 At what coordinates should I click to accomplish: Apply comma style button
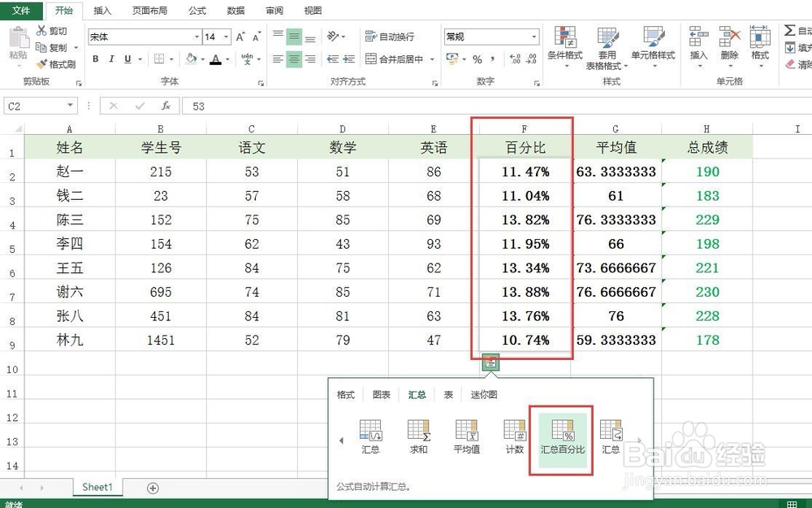[493, 59]
